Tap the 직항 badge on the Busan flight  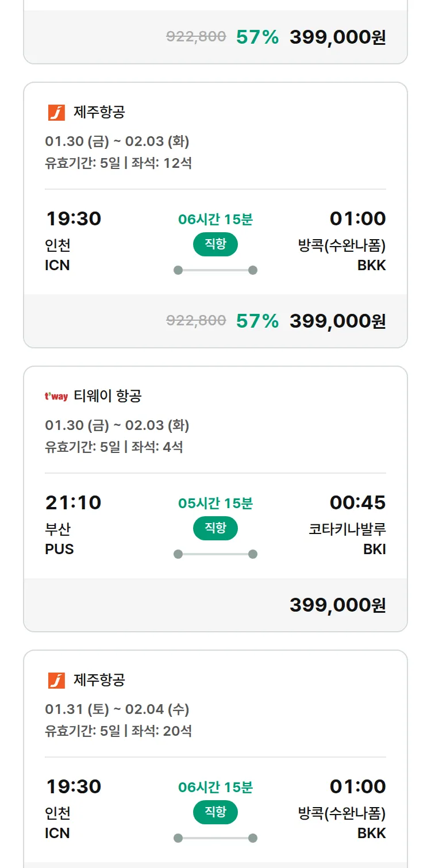pos(215,528)
